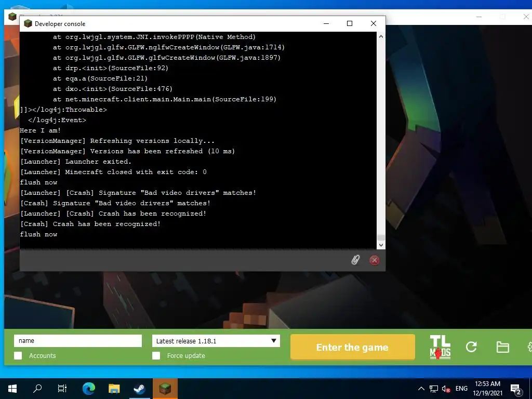The width and height of the screenshot is (532, 399).
Task: Click 'Here I am!' console line
Action: point(41,130)
